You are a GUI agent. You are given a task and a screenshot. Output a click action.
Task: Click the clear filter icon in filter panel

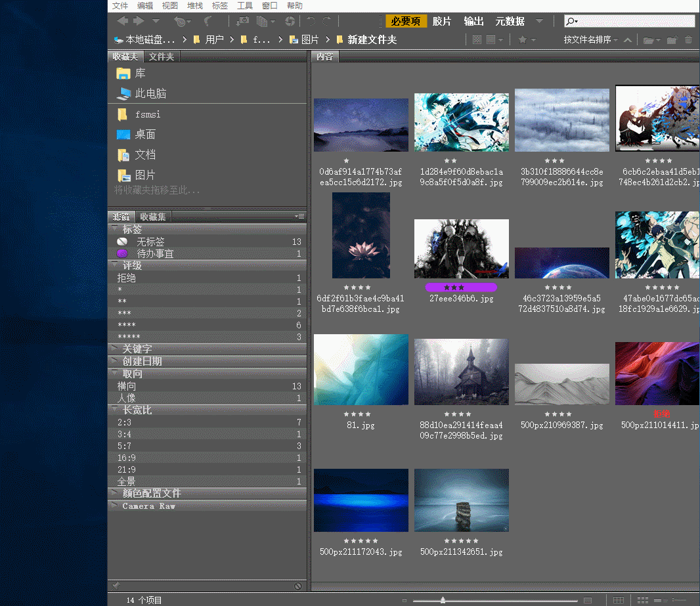coord(298,586)
